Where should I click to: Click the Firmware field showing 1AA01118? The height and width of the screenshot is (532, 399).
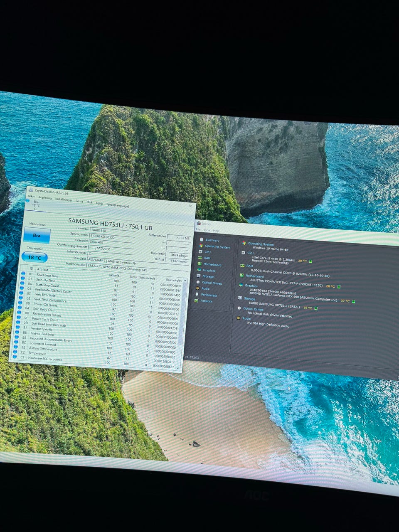[112, 231]
